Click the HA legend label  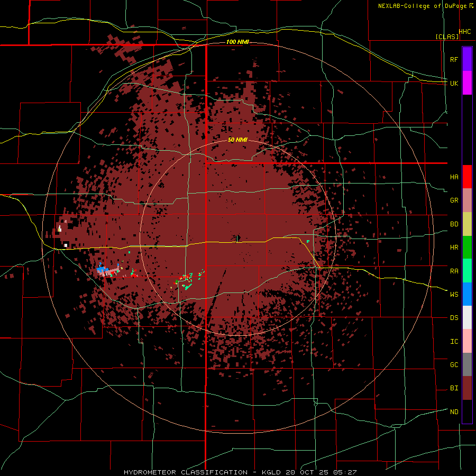(454, 177)
